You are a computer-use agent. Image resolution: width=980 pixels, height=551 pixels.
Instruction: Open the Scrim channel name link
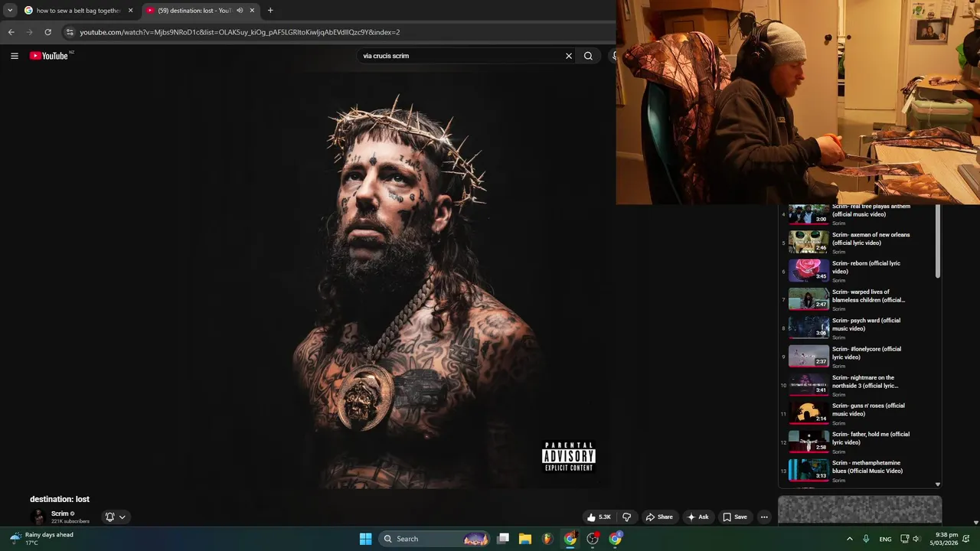pos(60,514)
